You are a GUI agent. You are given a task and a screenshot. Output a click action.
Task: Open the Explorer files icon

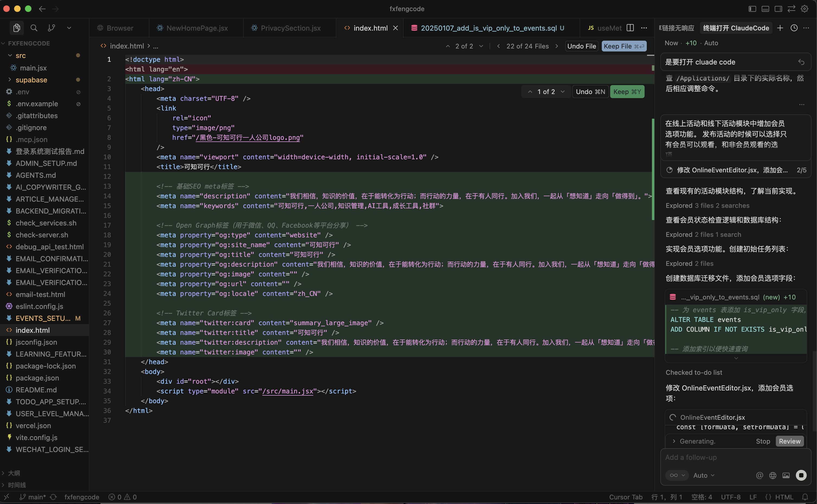tap(16, 28)
